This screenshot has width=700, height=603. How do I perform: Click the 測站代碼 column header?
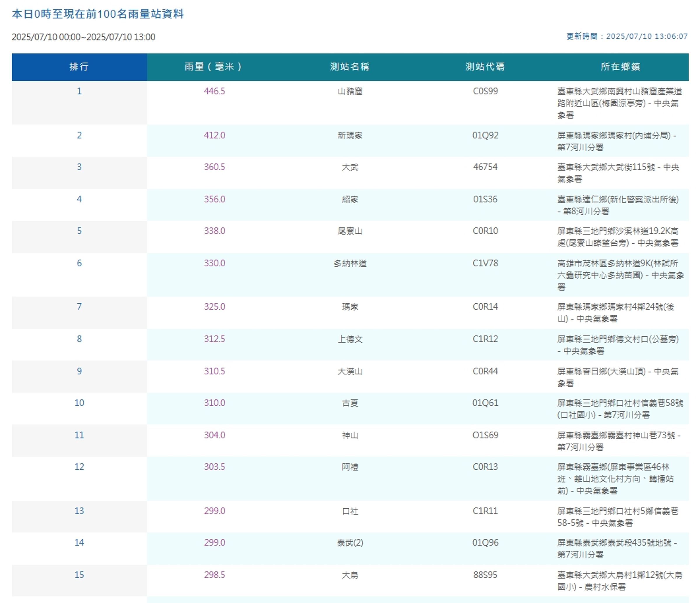(485, 67)
